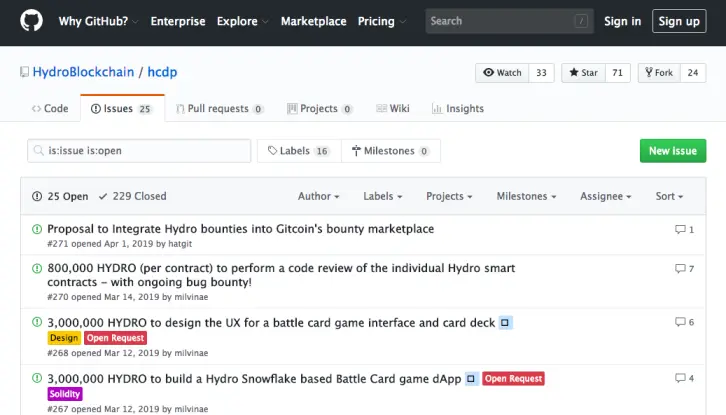Image resolution: width=726 pixels, height=415 pixels.
Task: Open author milvinae on issue #270
Action: [191, 297]
